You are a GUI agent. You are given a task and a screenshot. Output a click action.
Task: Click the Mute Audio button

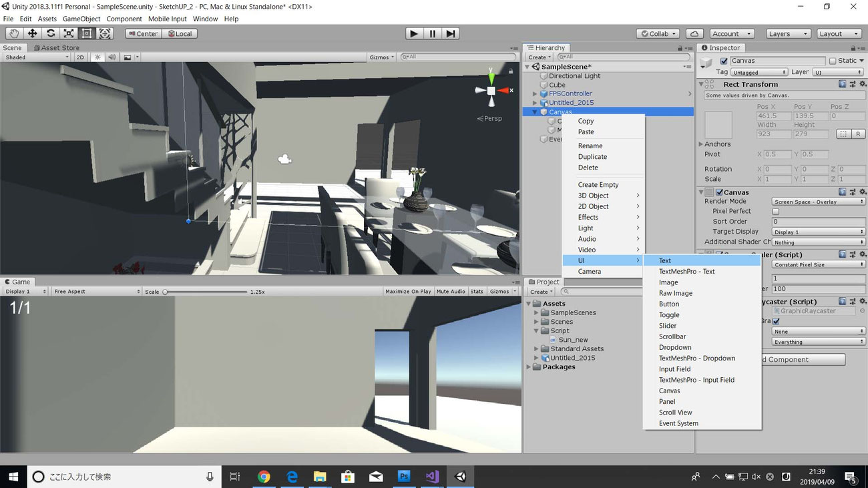coord(451,292)
